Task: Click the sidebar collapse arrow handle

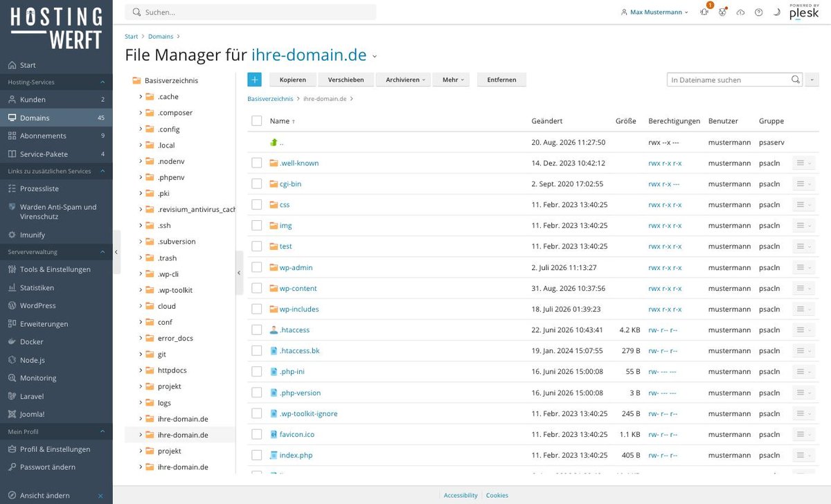Action: click(116, 252)
